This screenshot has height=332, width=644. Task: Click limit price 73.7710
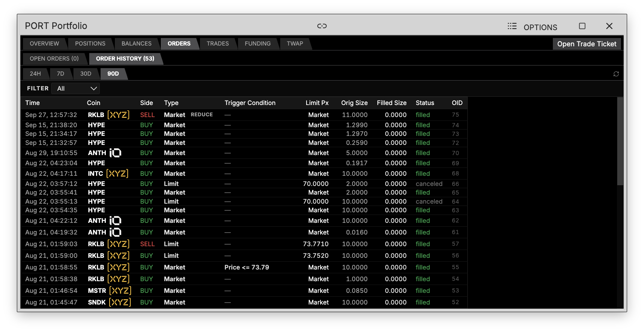(x=316, y=244)
